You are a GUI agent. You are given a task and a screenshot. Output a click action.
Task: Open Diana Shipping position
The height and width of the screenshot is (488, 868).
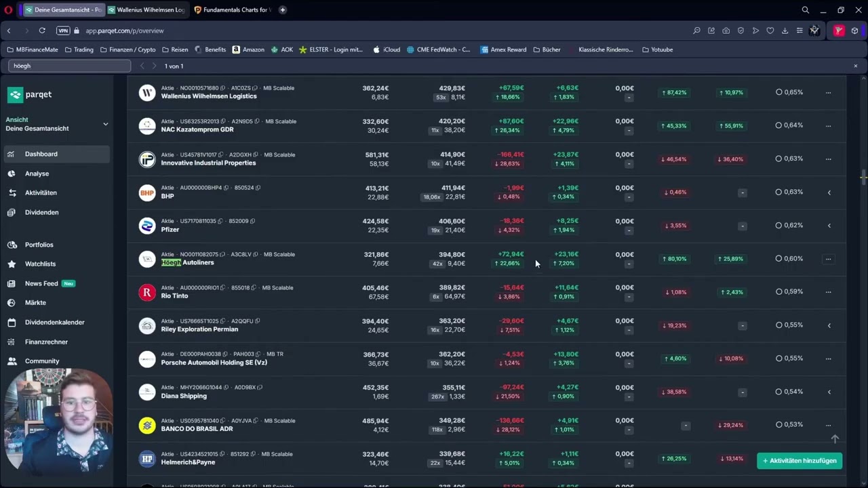[x=184, y=396]
